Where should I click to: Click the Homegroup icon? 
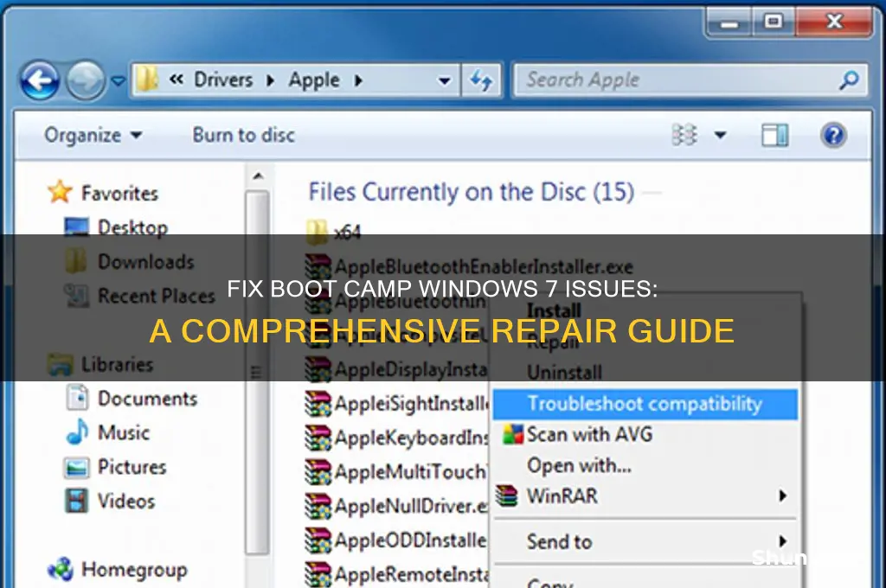pos(61,569)
